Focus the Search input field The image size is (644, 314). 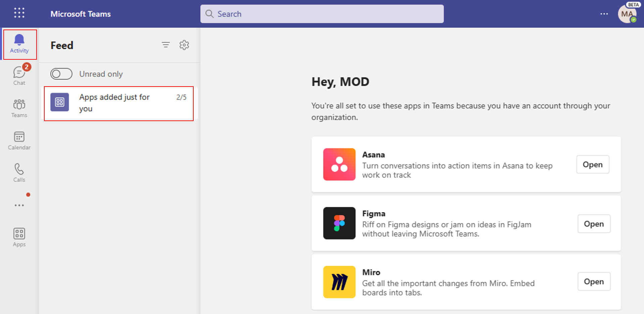click(x=322, y=14)
